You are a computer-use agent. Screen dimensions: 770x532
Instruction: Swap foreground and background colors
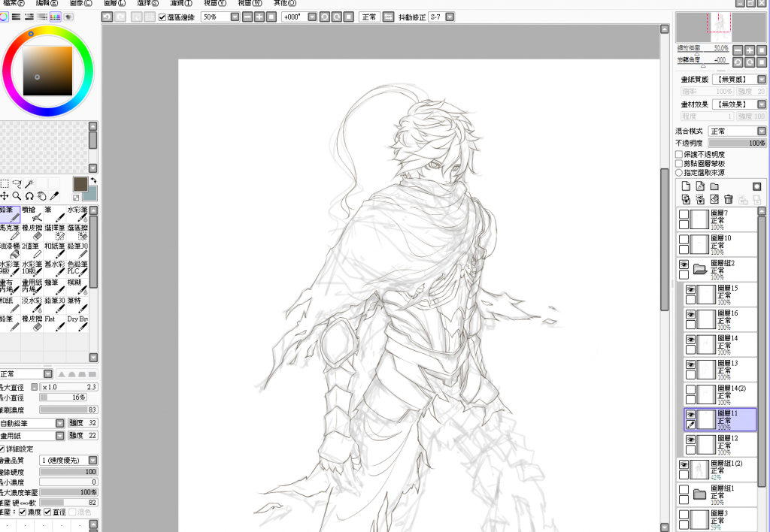93,180
